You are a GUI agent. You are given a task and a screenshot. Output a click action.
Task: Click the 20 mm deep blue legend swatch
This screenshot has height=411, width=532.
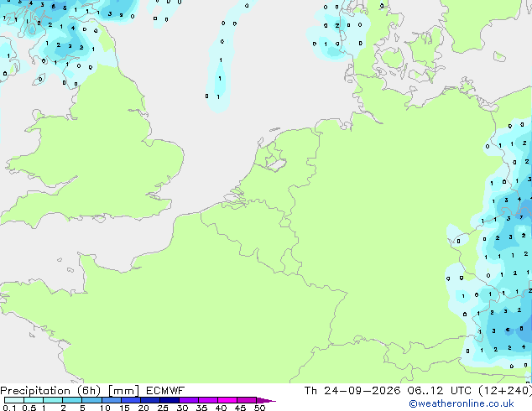(x=150, y=400)
